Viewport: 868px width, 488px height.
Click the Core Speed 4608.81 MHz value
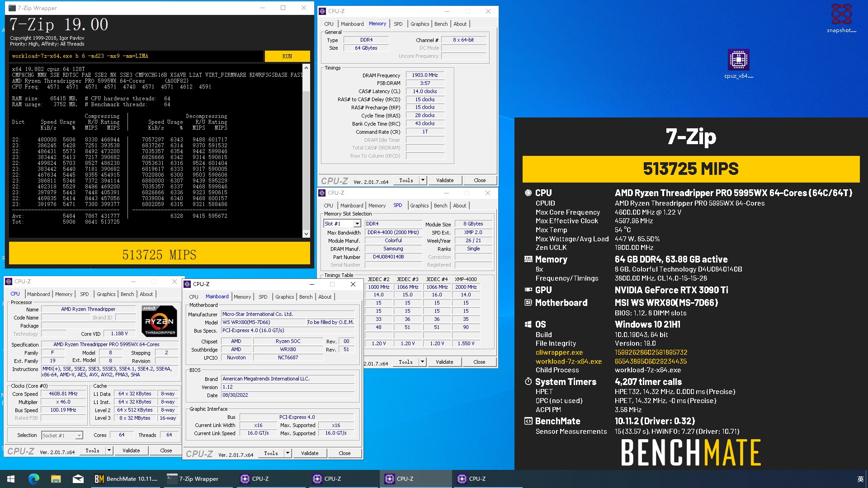coord(63,394)
